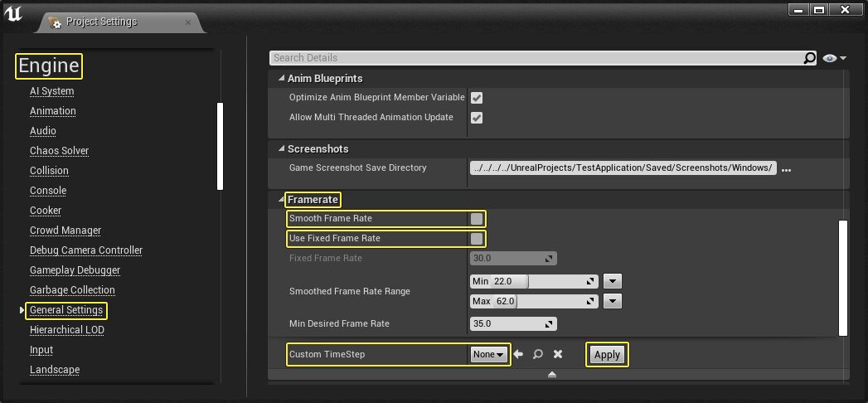The height and width of the screenshot is (403, 868).
Task: Click the Min 22.0 slider field
Action: coord(534,281)
